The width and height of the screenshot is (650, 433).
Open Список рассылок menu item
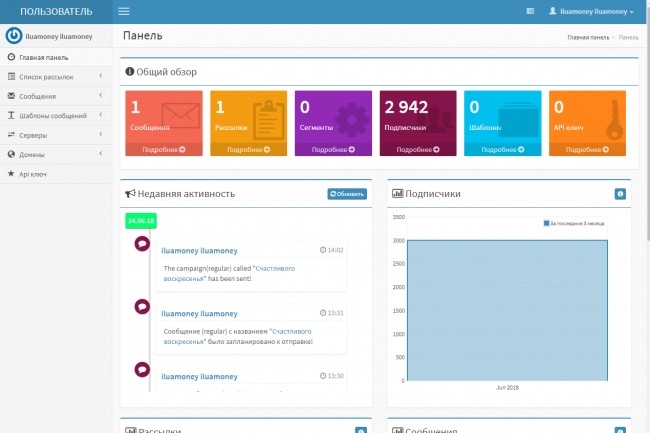[x=56, y=77]
